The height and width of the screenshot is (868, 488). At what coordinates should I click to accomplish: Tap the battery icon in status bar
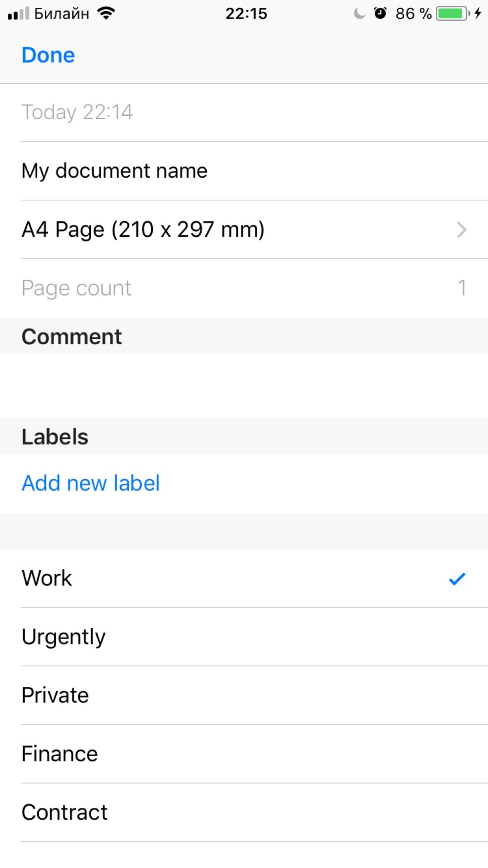tap(452, 13)
